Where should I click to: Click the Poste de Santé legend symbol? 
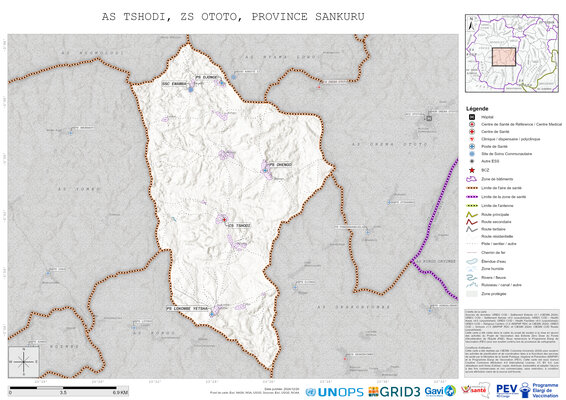pos(471,147)
